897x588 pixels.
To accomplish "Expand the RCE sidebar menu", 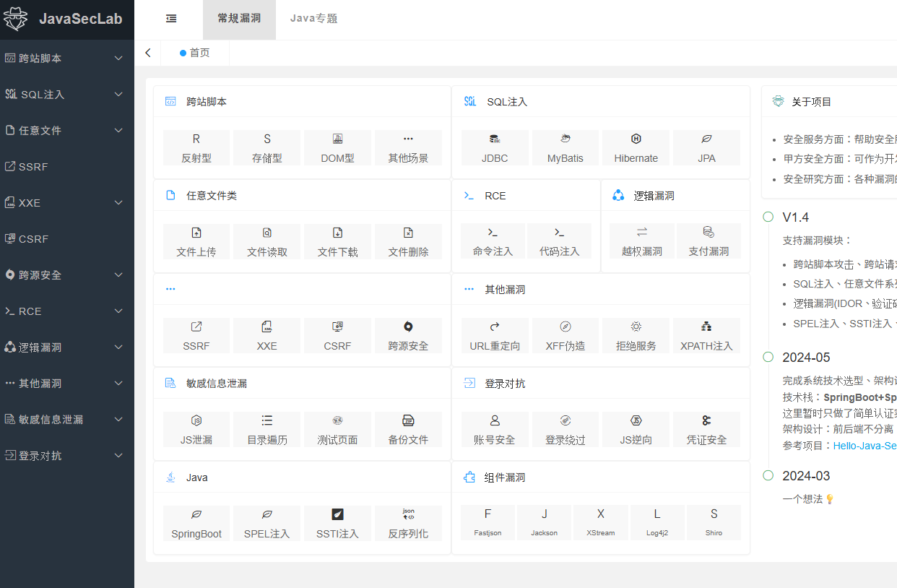I will pyautogui.click(x=67, y=311).
